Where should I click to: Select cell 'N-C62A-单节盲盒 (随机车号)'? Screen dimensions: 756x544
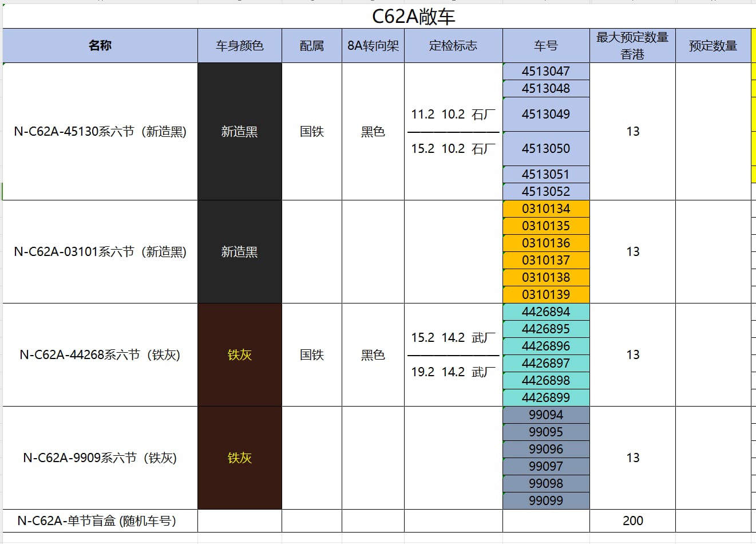(100, 521)
